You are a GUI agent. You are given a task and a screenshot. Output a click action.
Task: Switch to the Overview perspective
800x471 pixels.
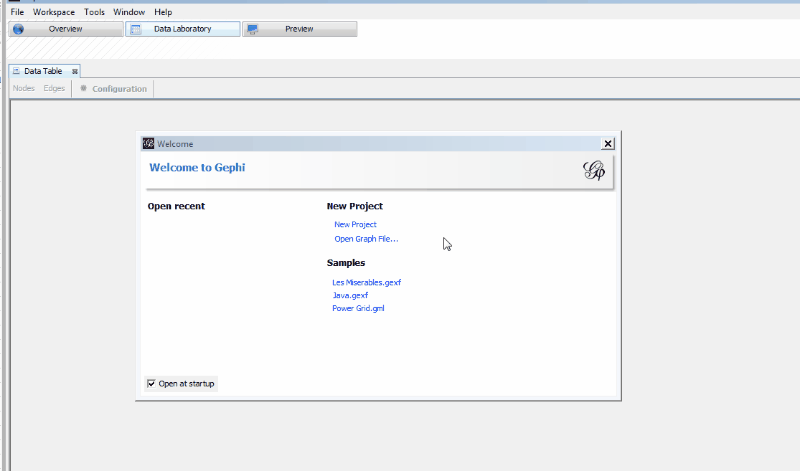(x=66, y=29)
